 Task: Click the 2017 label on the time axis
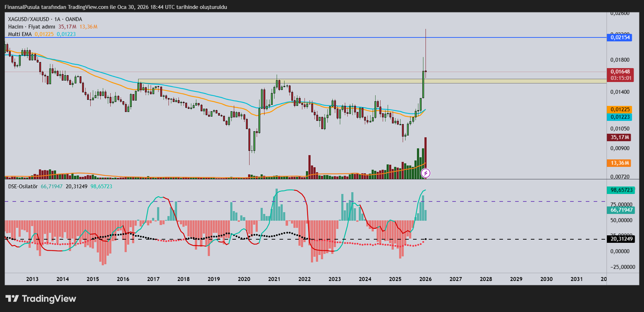pos(154,279)
